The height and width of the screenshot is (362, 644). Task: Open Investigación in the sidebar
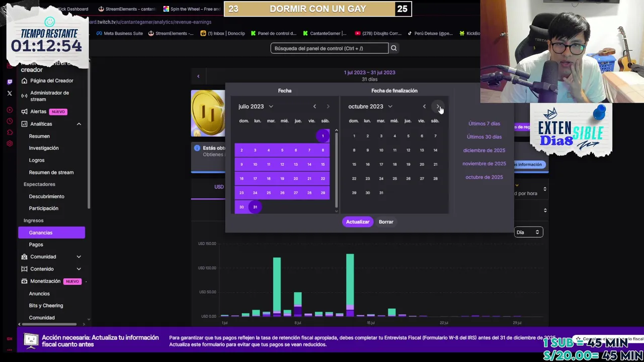click(44, 148)
